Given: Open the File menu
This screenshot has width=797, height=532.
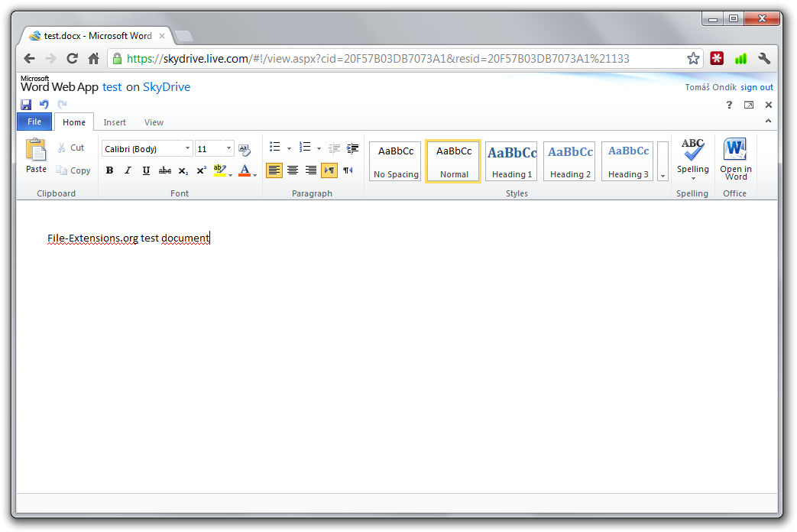Looking at the screenshot, I should pyautogui.click(x=34, y=122).
